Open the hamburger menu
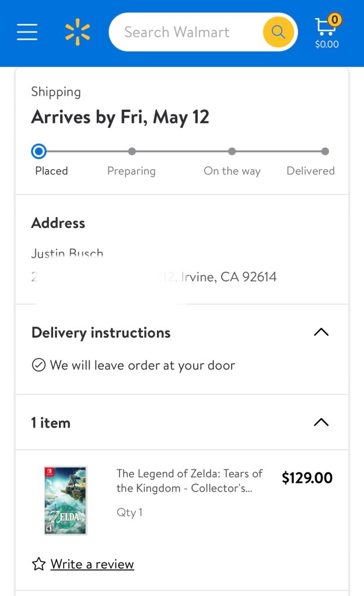Viewport: 364px width, 596px height. pos(27,32)
